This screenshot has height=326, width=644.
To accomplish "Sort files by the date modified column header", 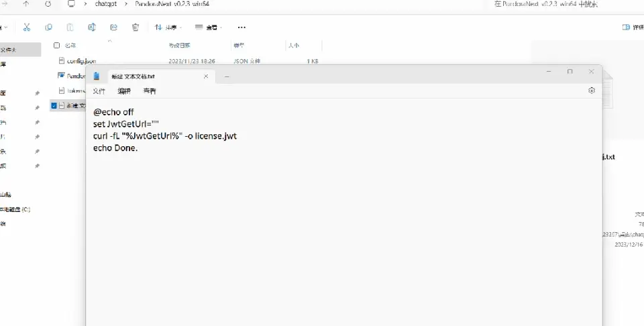I will (179, 46).
